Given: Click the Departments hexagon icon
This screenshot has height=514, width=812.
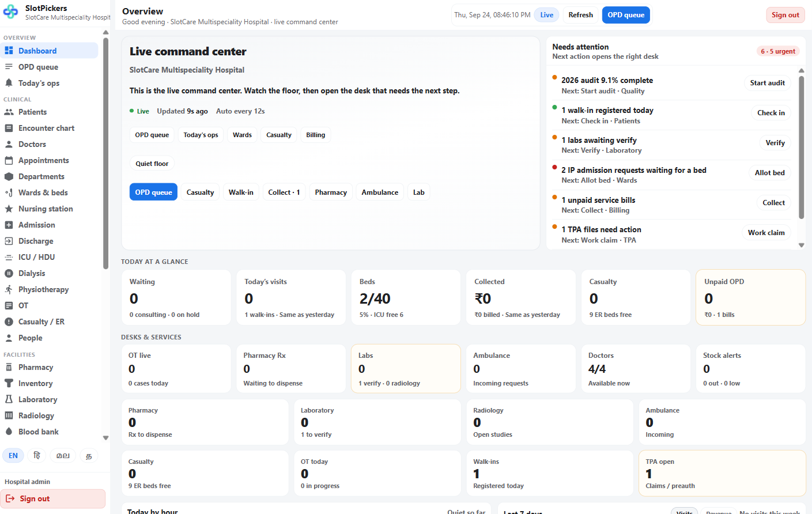Looking at the screenshot, I should tap(9, 176).
